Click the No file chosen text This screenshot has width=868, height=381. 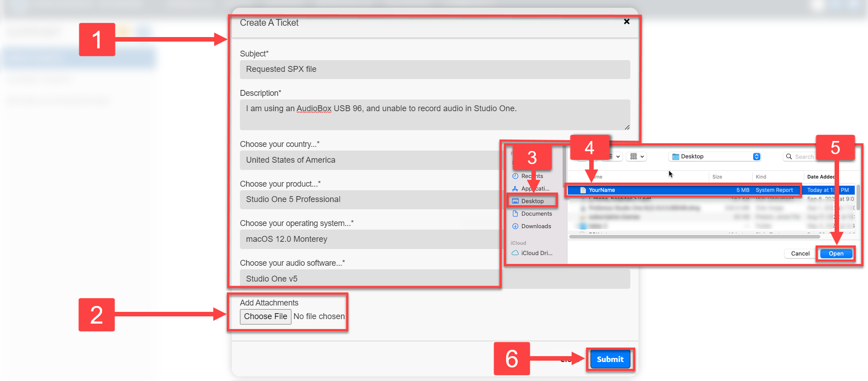pos(319,316)
